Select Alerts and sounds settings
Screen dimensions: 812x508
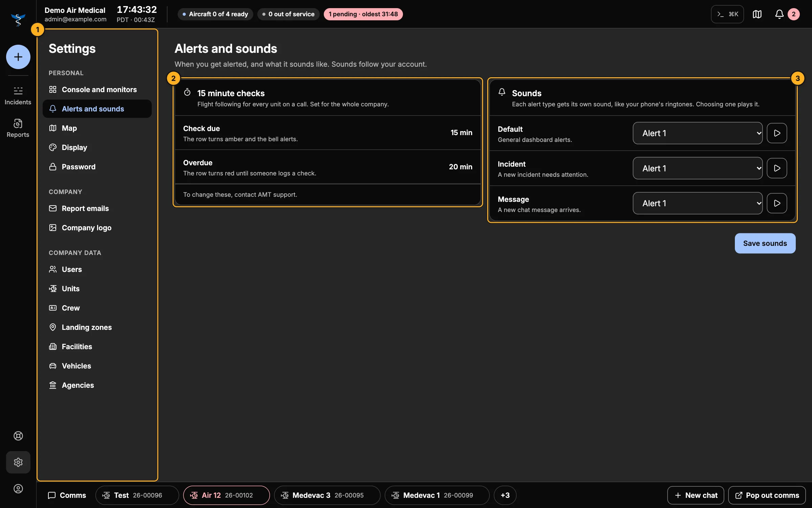97,109
